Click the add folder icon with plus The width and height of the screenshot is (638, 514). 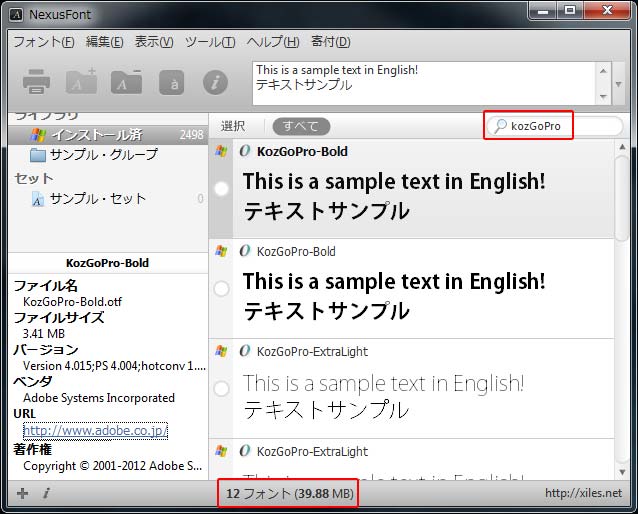[x=81, y=81]
